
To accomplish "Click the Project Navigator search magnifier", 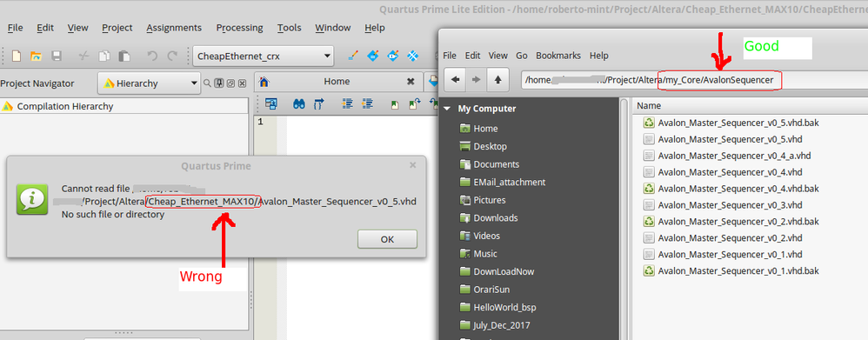I will click(207, 83).
